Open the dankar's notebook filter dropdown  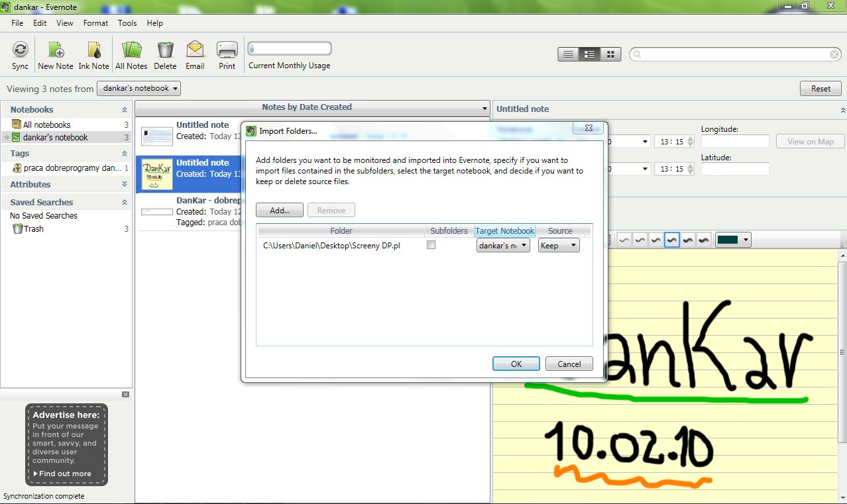[x=139, y=88]
